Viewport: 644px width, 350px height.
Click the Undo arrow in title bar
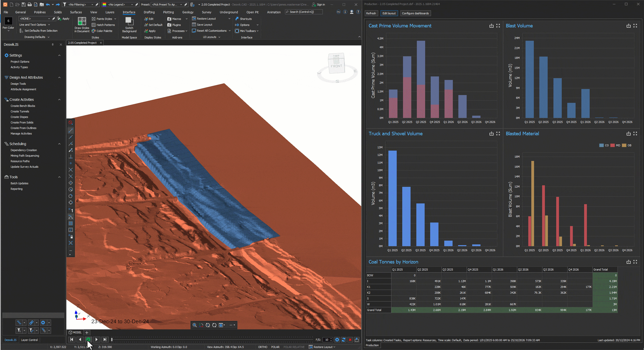click(x=48, y=5)
